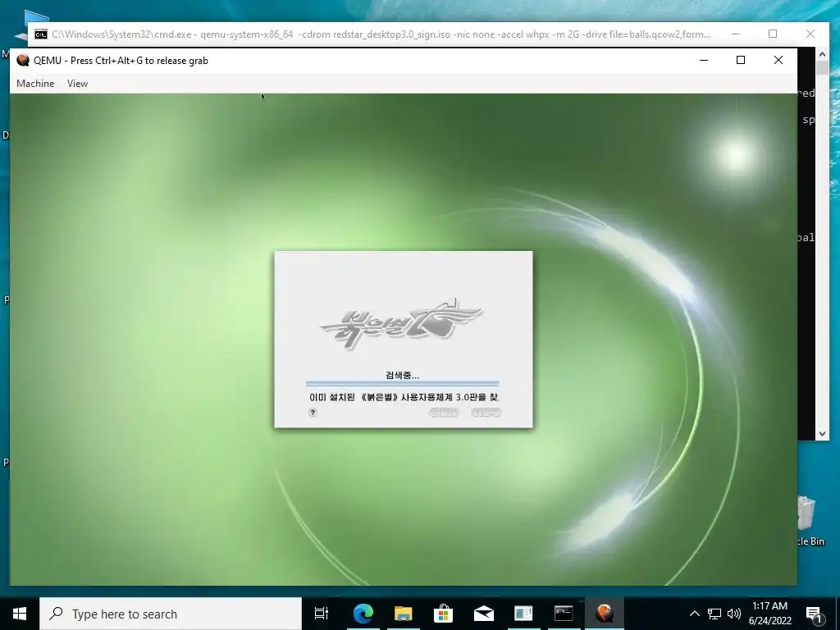Close the QEMU window

(x=778, y=60)
